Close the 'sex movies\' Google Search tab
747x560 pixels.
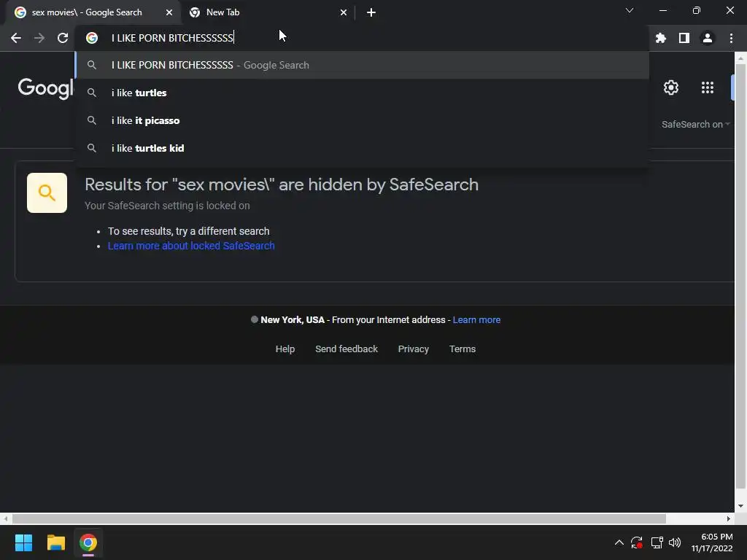pyautogui.click(x=169, y=13)
